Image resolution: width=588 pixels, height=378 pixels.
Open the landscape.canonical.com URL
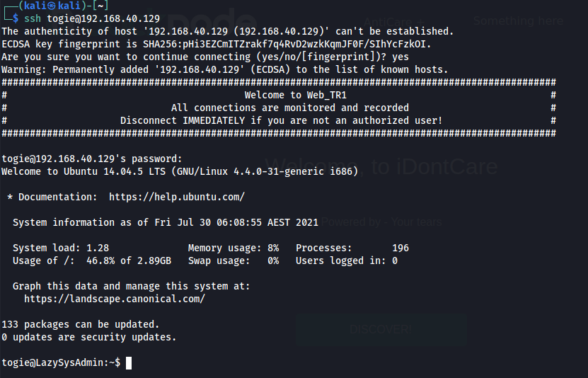[x=115, y=299]
